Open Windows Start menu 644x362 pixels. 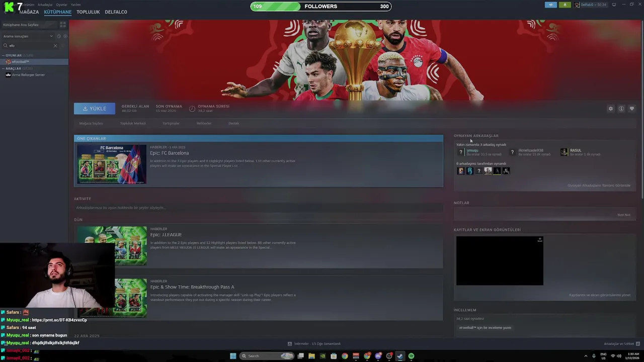click(233, 356)
